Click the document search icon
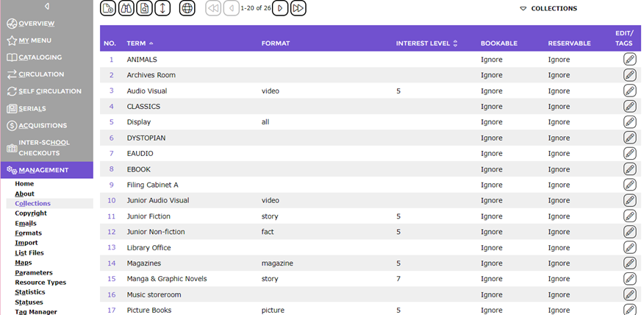The image size is (644, 315). [x=144, y=8]
